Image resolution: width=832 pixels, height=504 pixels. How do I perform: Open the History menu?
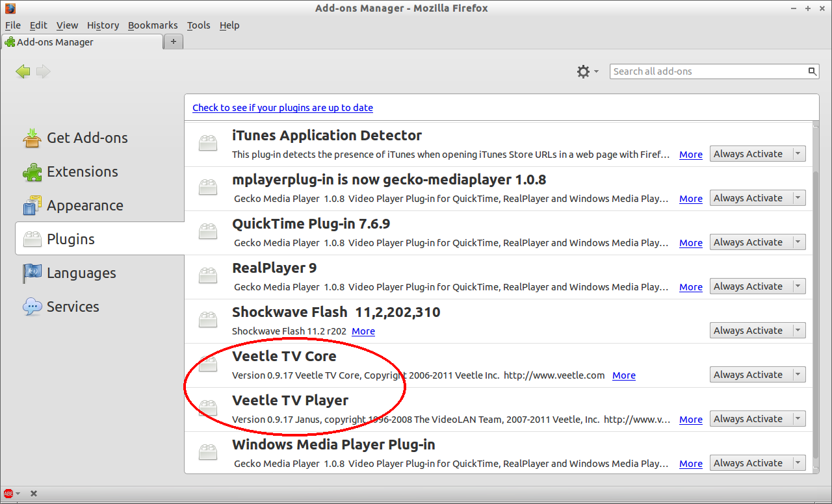point(103,25)
